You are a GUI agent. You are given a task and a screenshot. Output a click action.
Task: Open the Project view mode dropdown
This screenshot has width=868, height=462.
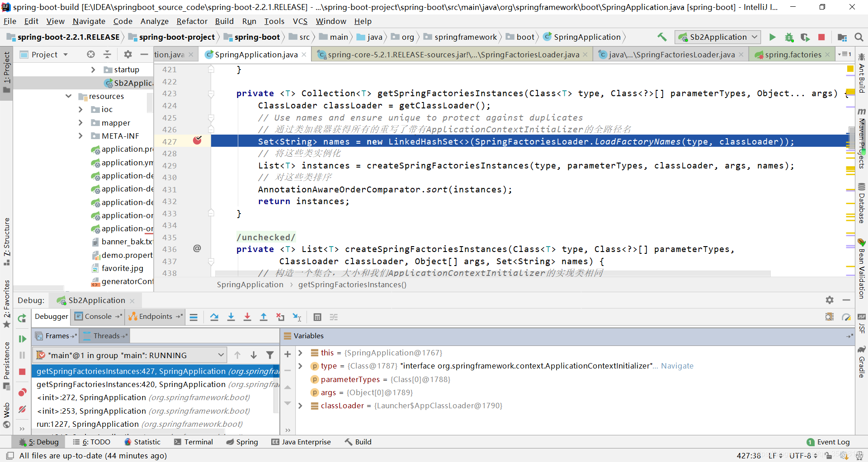[44, 54]
